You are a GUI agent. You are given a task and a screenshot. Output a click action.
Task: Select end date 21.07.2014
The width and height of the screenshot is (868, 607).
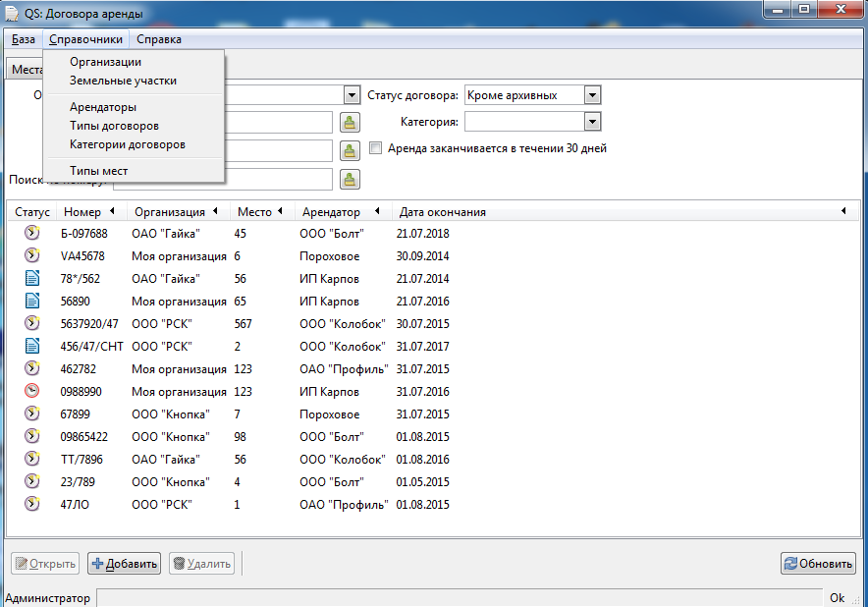pos(422,279)
